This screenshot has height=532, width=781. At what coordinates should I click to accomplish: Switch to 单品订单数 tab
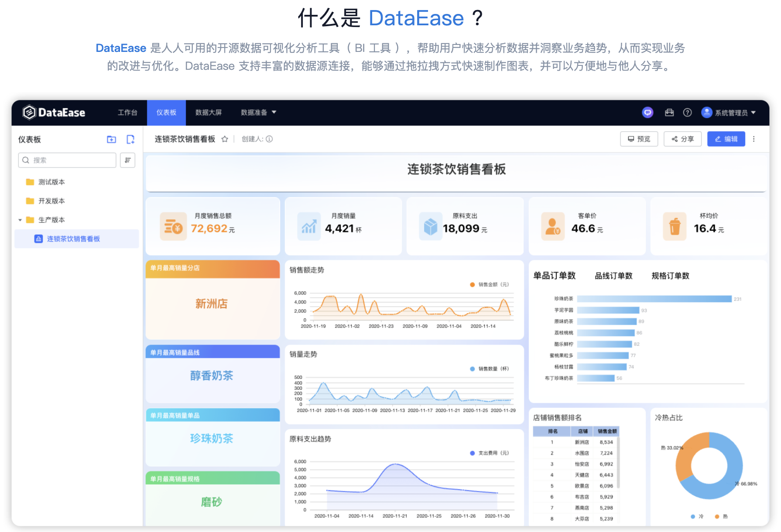(555, 276)
